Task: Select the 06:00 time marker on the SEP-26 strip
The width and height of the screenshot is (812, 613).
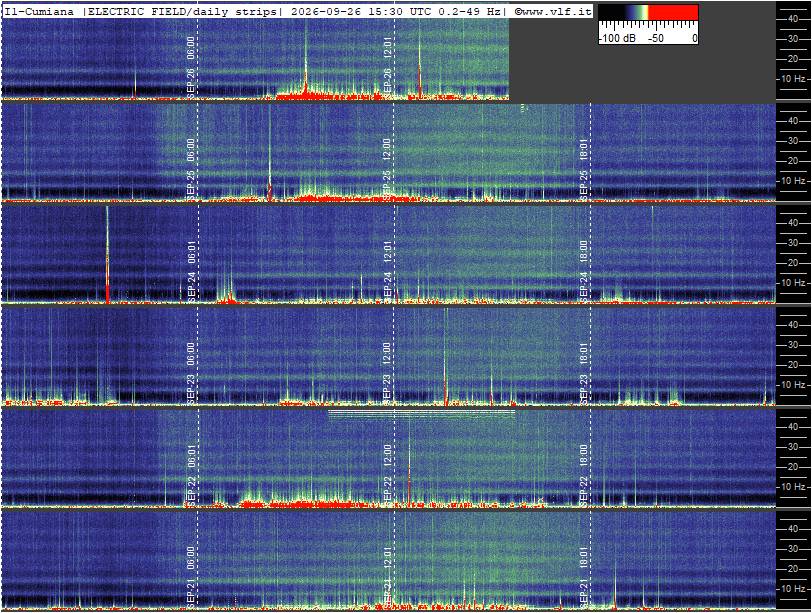Action: (191, 48)
